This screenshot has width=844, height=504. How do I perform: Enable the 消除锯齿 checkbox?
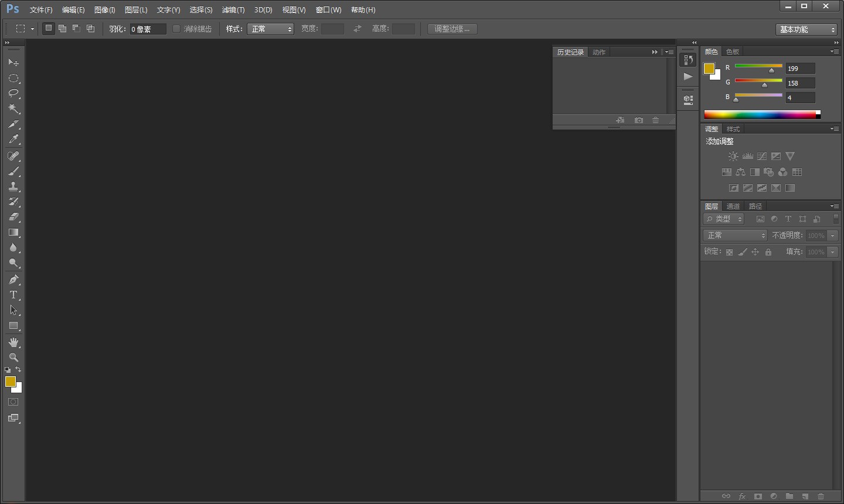176,29
